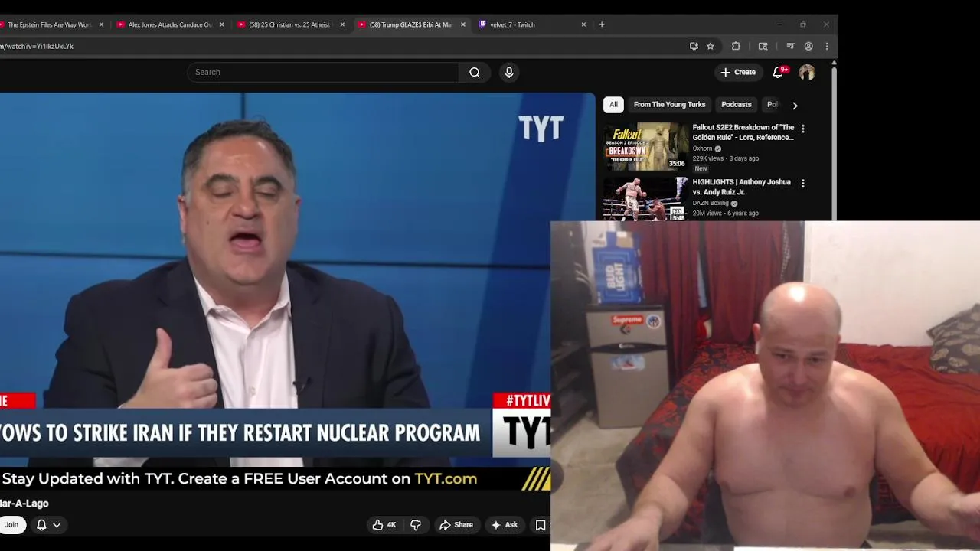Open Anthony Joshua vs. Andy Ruiz thumbnail

(x=646, y=199)
